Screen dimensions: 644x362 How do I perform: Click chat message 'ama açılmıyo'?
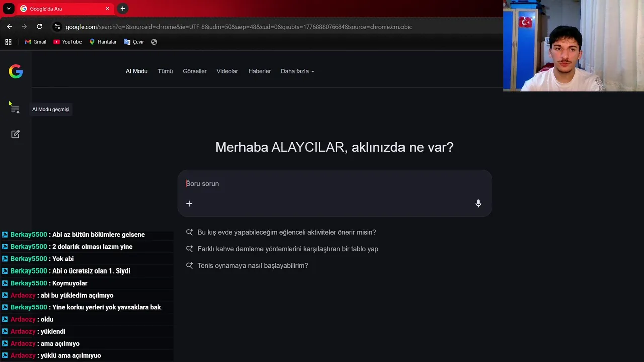(60, 343)
